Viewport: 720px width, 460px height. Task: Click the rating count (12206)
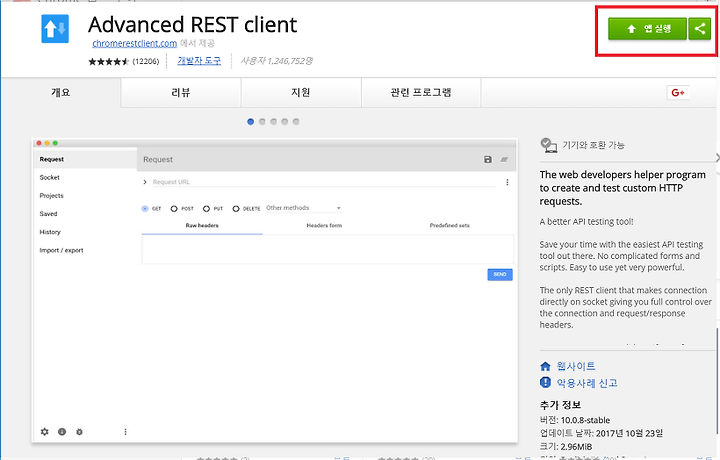click(x=146, y=61)
